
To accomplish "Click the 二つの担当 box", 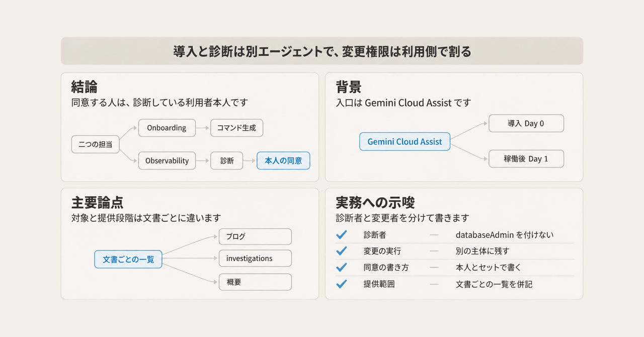I will tap(96, 144).
